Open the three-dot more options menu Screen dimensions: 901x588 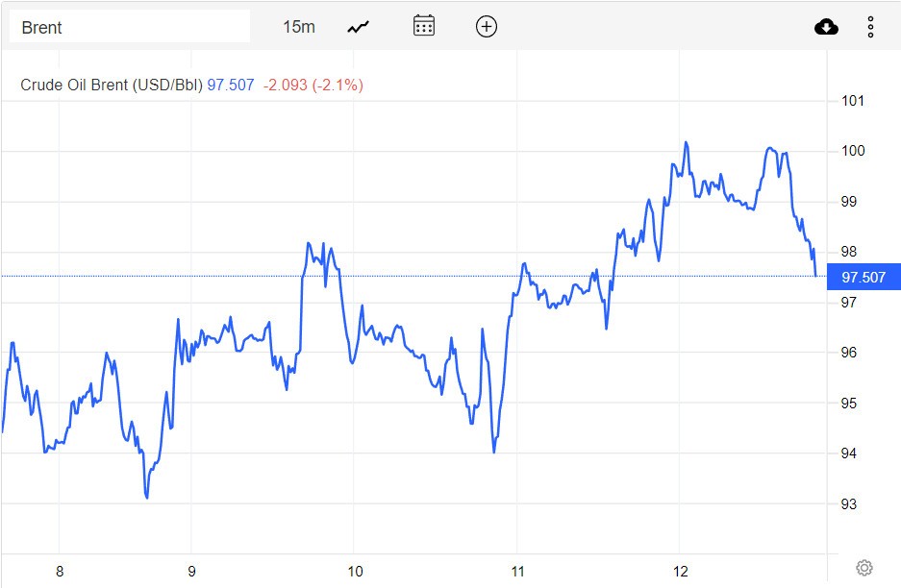coord(870,27)
